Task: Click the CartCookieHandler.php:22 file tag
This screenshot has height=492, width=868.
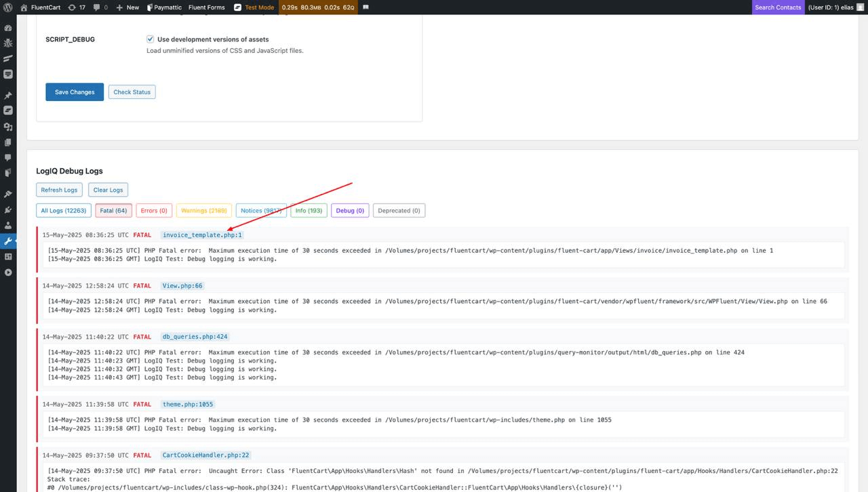Action: click(x=205, y=455)
